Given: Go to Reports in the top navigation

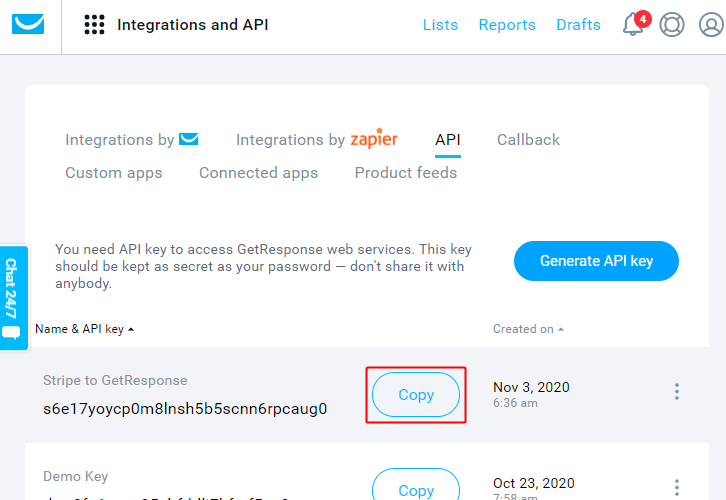Looking at the screenshot, I should pyautogui.click(x=507, y=25).
